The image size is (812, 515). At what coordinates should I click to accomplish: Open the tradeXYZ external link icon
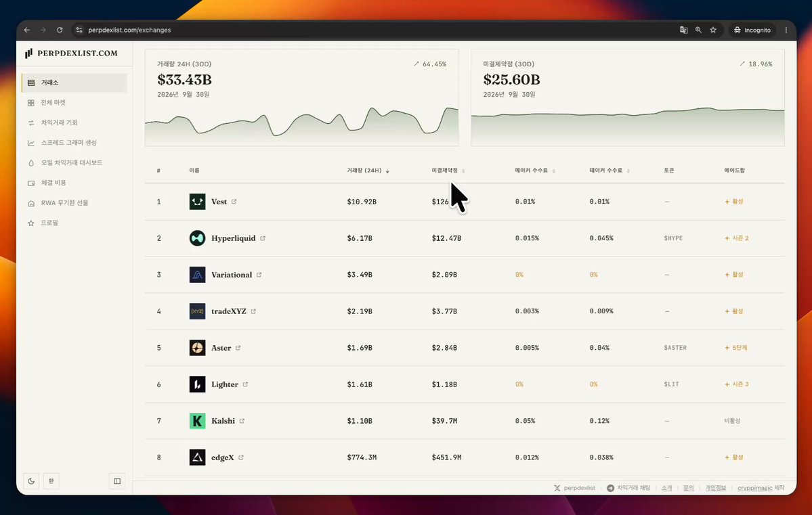pyautogui.click(x=253, y=311)
